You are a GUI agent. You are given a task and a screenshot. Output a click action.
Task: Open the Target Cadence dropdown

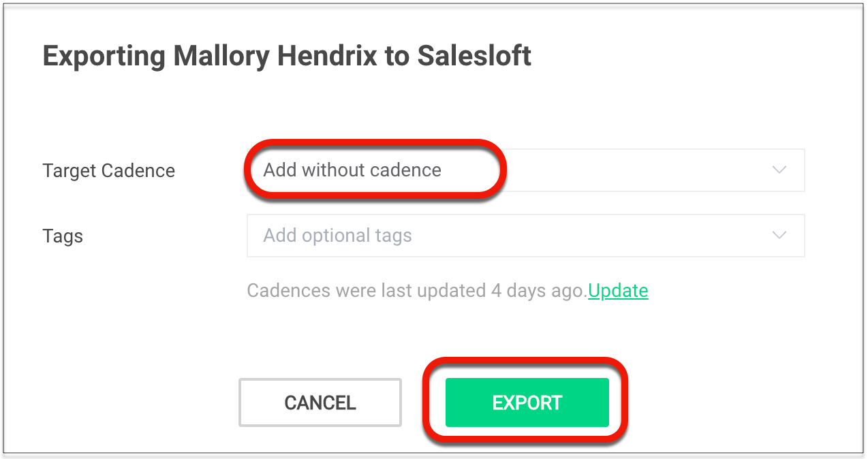tap(525, 170)
